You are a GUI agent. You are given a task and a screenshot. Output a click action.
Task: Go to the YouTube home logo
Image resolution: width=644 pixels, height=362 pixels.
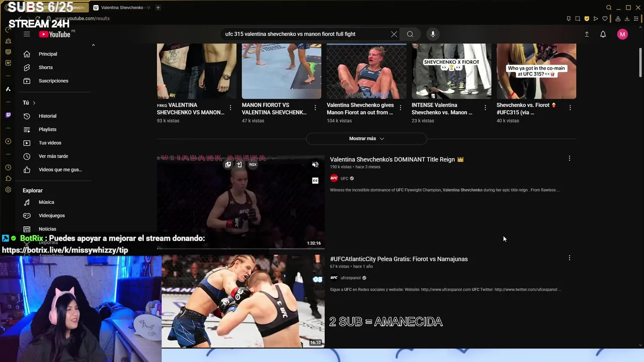pyautogui.click(x=55, y=34)
